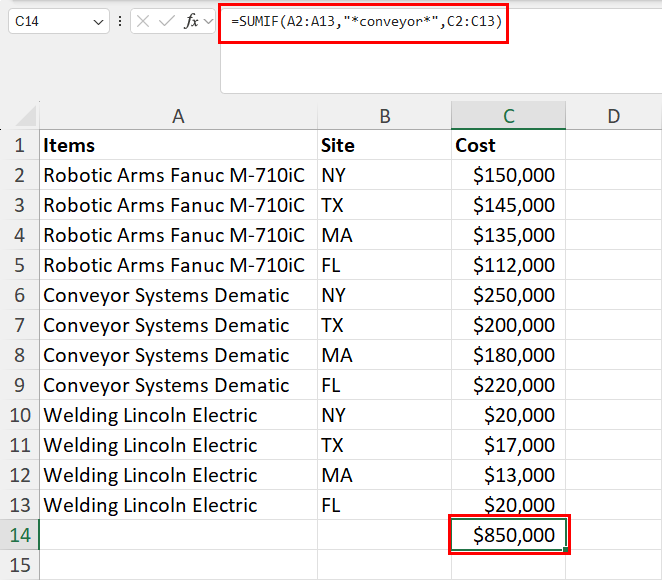The image size is (662, 580).
Task: Click the Items header cell
Action: (178, 145)
